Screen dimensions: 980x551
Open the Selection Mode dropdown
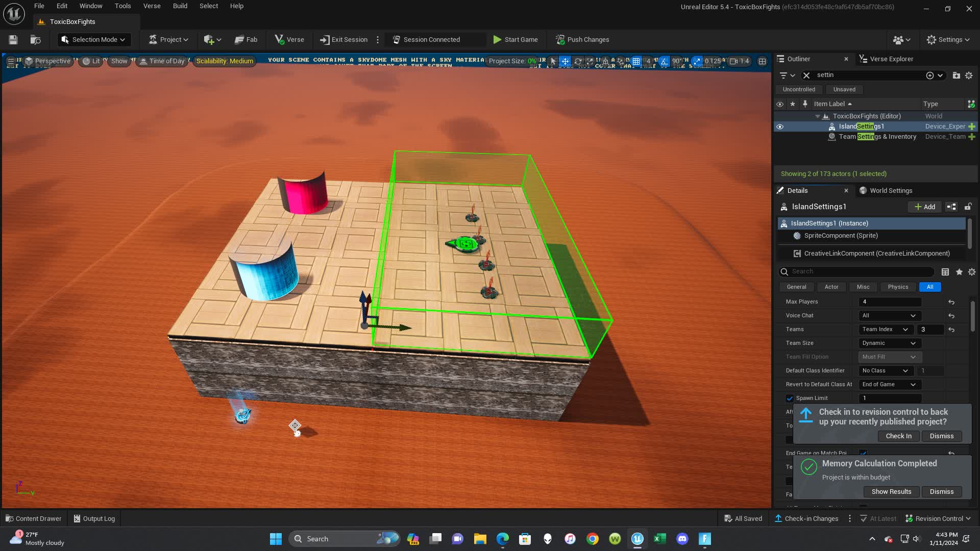(x=94, y=40)
